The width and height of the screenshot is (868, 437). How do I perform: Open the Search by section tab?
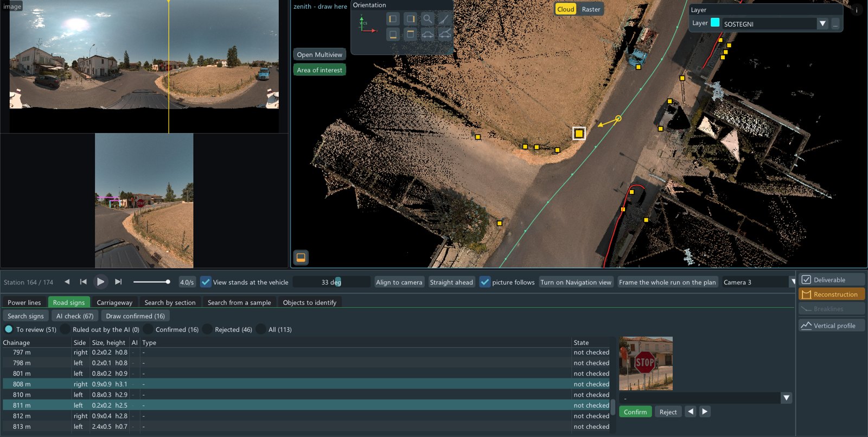(x=170, y=302)
